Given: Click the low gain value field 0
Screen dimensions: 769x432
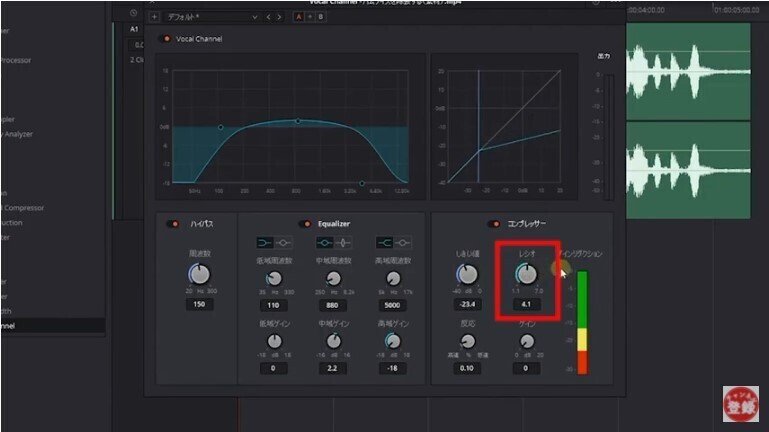Looking at the screenshot, I should click(273, 368).
